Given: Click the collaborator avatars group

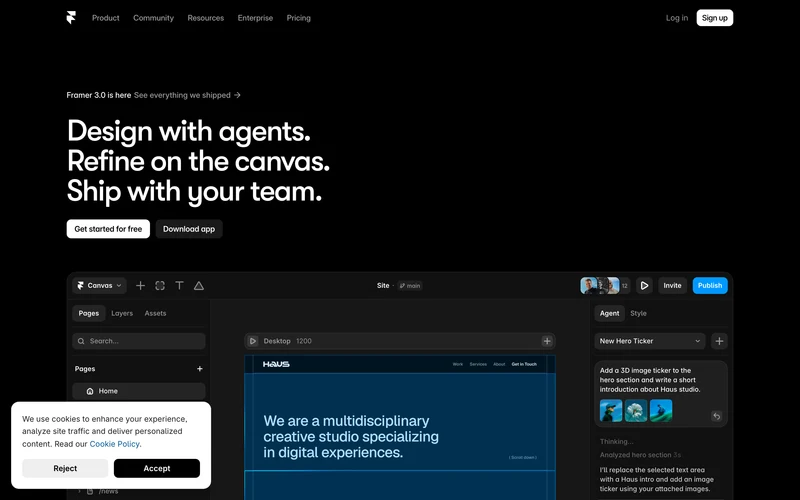Looking at the screenshot, I should (605, 286).
